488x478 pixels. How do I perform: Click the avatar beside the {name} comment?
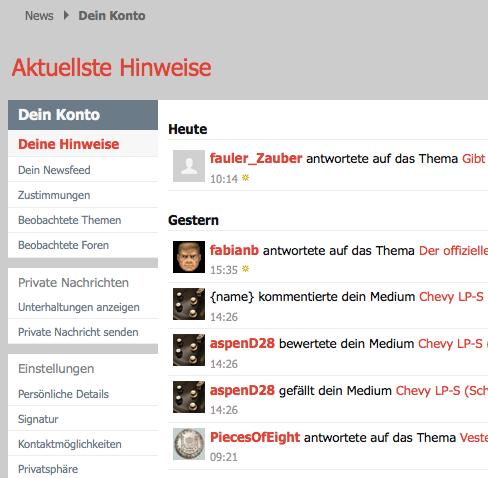(x=189, y=304)
